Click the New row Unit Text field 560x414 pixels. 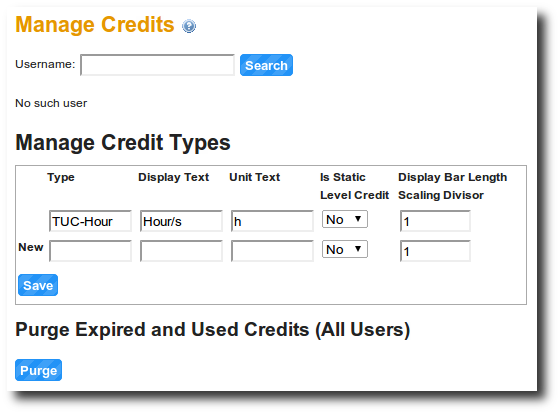point(272,251)
